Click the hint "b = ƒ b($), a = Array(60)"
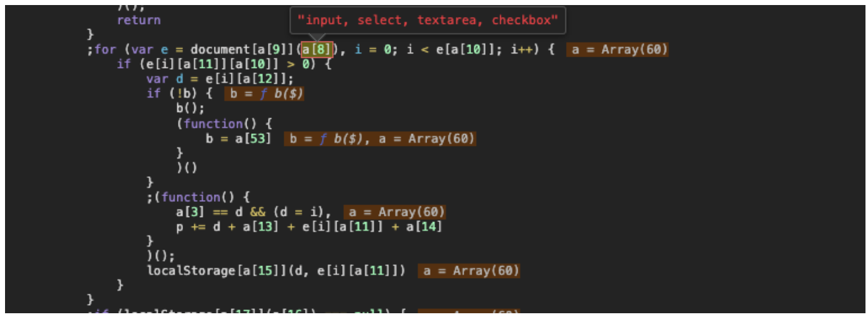 point(380,138)
